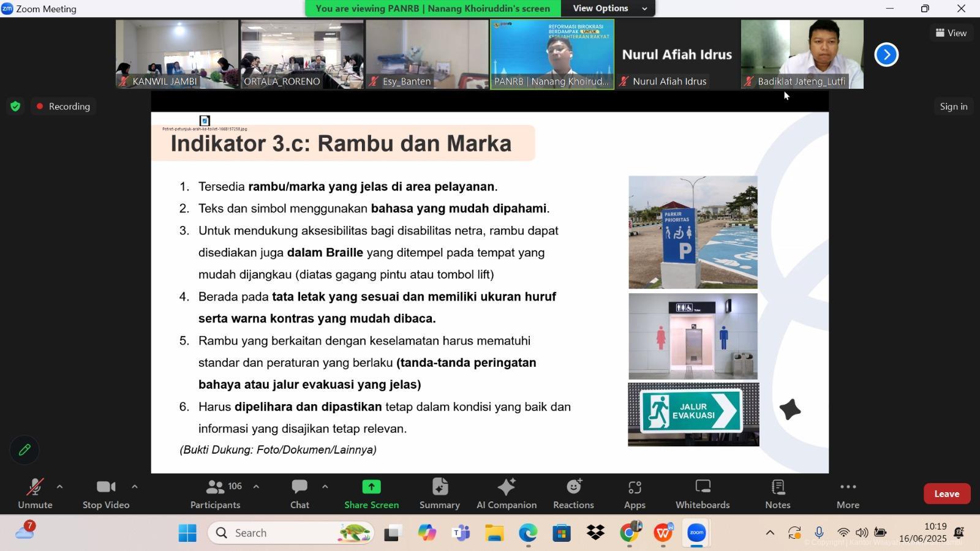
Task: Open the weather widget with 7 badge
Action: click(24, 531)
